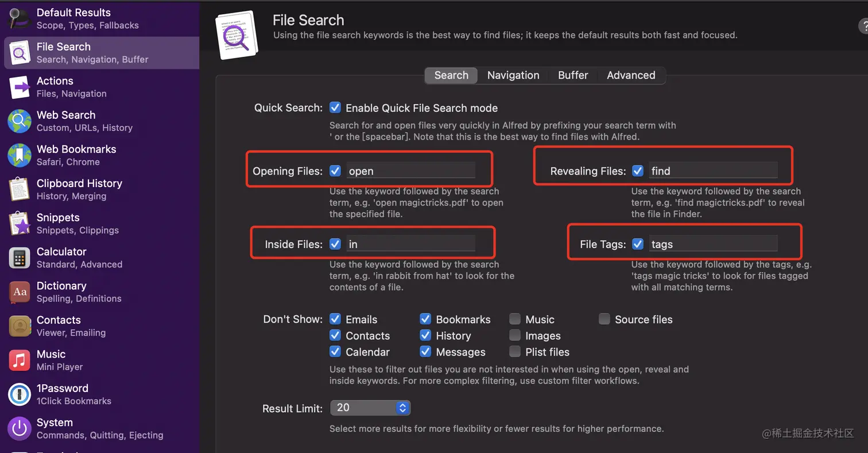This screenshot has width=868, height=453.
Task: Select the Dictionary book icon
Action: pos(20,292)
